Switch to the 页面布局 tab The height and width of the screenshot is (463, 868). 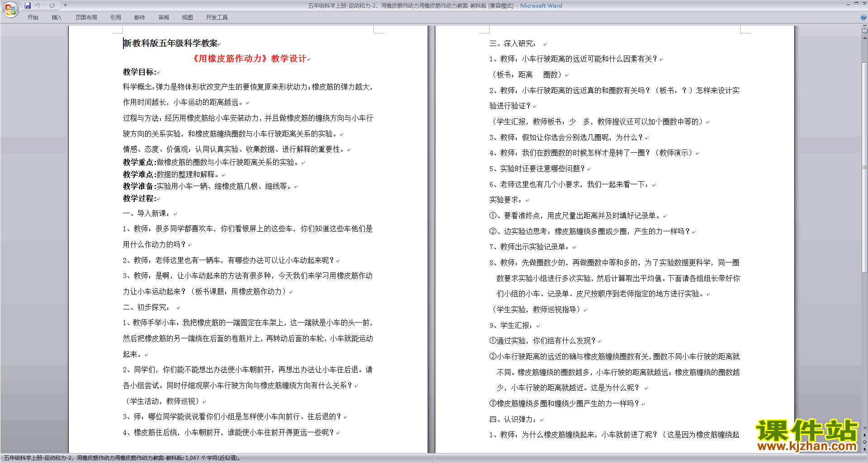tap(86, 18)
